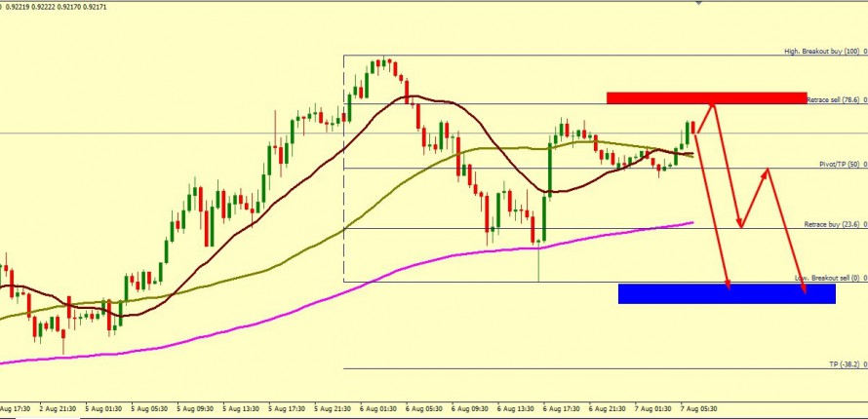Select the Retrace sell (78.6) level label
This screenshot has width=868, height=419.
[833, 99]
